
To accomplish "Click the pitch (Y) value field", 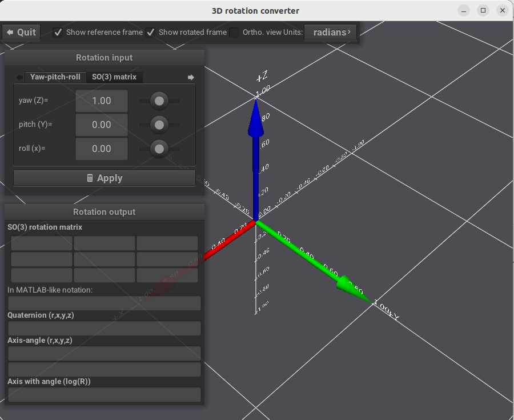I will click(x=102, y=125).
